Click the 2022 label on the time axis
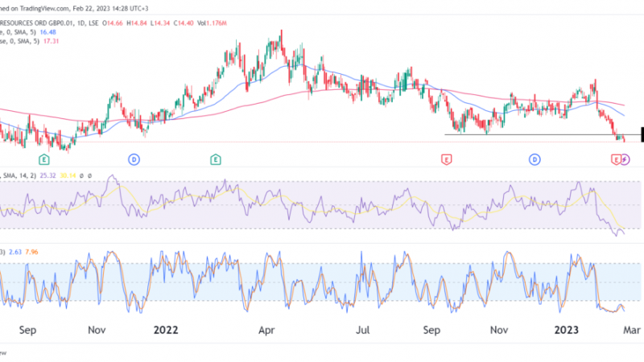The height and width of the screenshot is (362, 644). tap(166, 330)
